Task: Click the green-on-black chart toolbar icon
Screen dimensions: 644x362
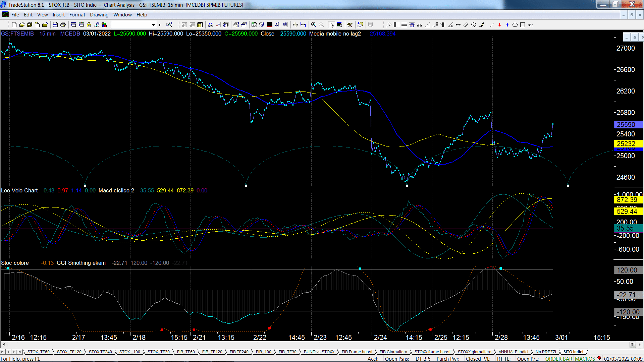Action: tap(269, 25)
